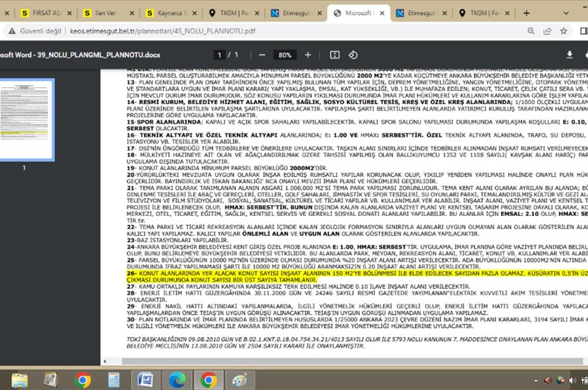Download the PDF document
This screenshot has width=588, height=390.
569,55
